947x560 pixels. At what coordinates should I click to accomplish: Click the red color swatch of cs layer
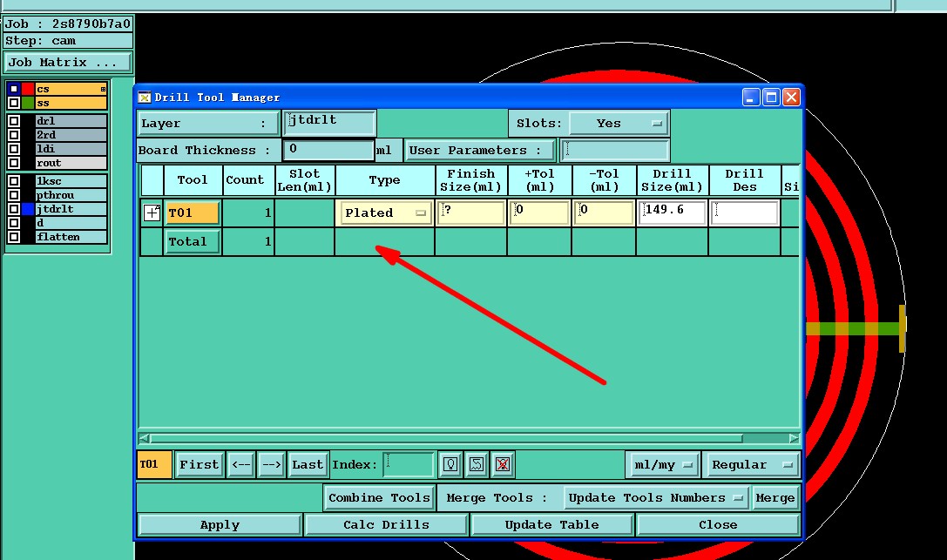[x=28, y=89]
